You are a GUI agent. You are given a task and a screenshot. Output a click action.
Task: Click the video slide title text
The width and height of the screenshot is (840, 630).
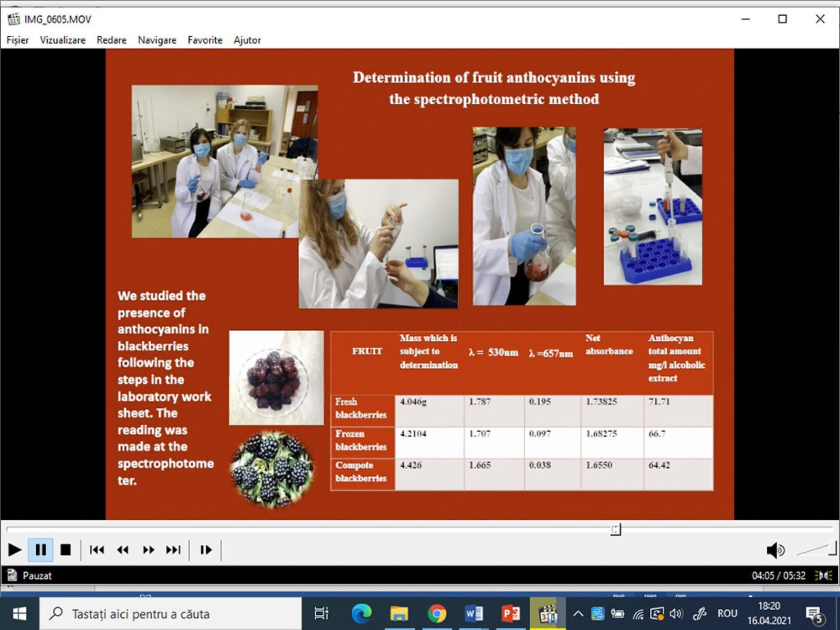click(x=494, y=88)
